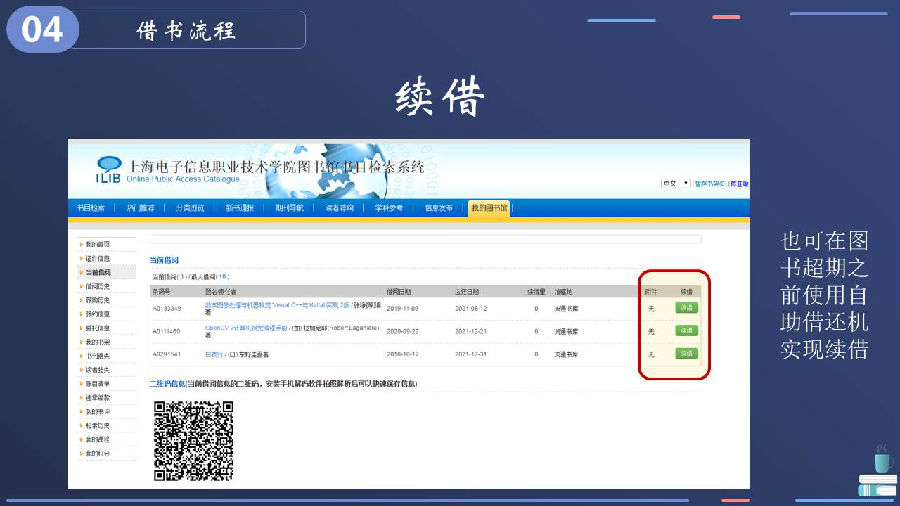This screenshot has width=900, height=506.
Task: Open the 信息发布 tab
Action: point(439,208)
